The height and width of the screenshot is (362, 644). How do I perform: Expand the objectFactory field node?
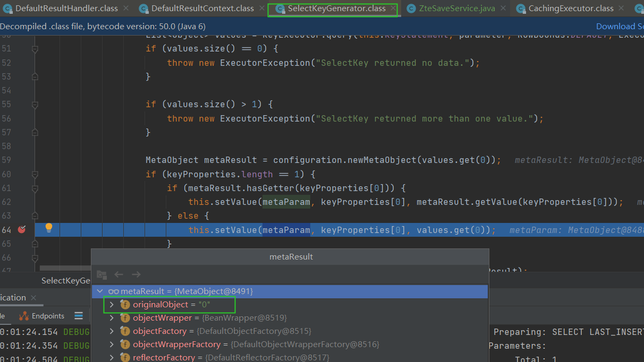[x=111, y=331]
